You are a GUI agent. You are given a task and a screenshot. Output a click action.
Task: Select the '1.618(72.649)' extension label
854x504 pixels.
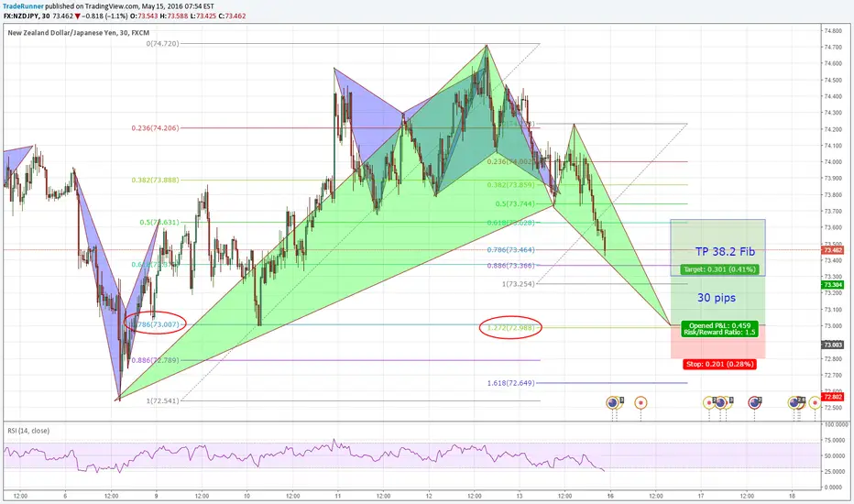coord(511,383)
